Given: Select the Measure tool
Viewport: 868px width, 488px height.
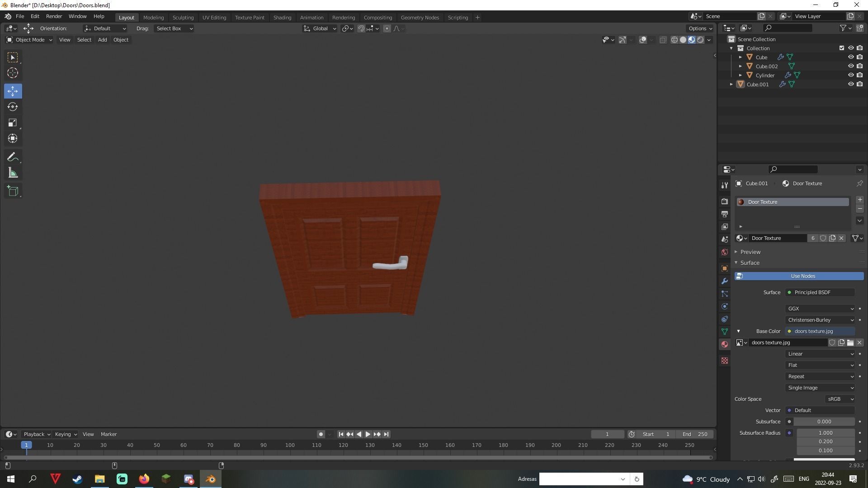Looking at the screenshot, I should point(13,173).
